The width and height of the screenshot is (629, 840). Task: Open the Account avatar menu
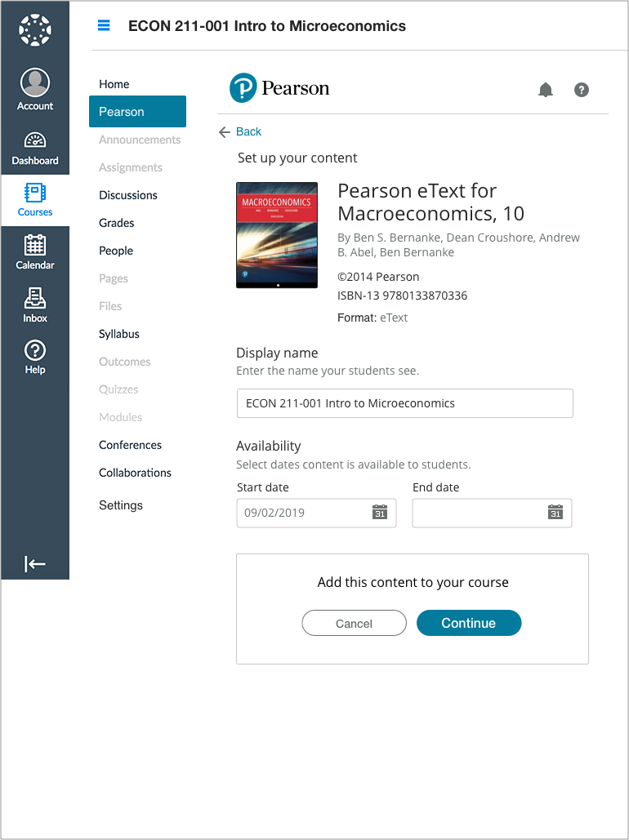(35, 90)
